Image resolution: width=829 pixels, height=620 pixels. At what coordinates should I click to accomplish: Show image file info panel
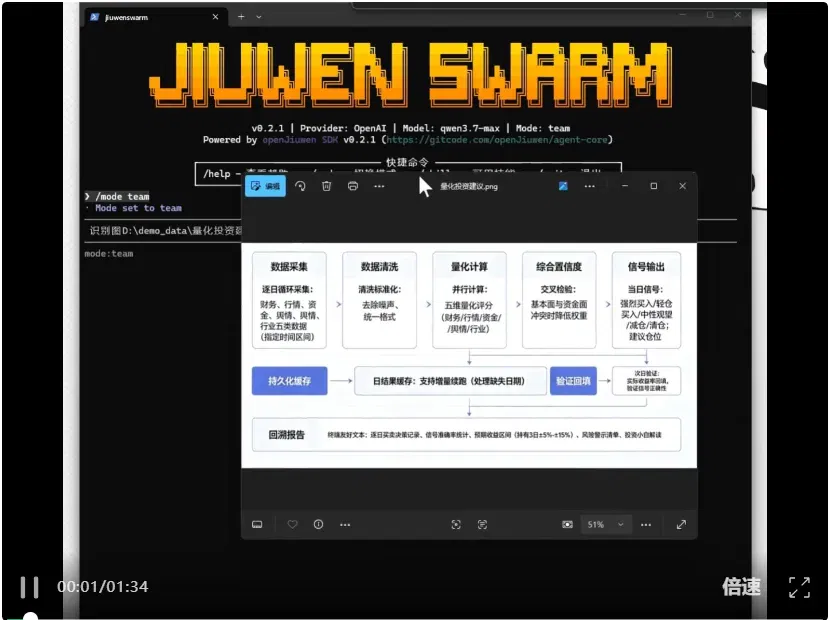pyautogui.click(x=318, y=524)
